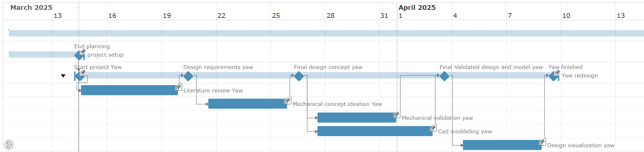The height and width of the screenshot is (152, 644).
Task: Select the Cad moddeling yaw task bar
Action: click(x=375, y=131)
